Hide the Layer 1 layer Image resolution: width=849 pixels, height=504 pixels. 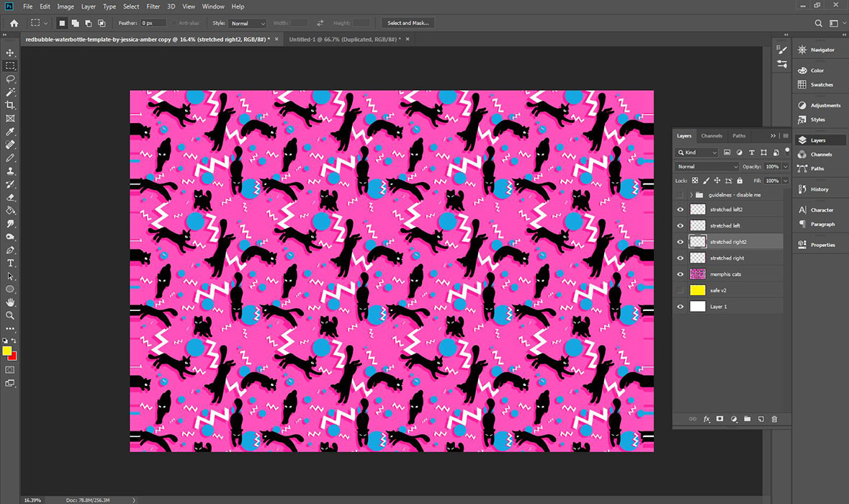680,307
